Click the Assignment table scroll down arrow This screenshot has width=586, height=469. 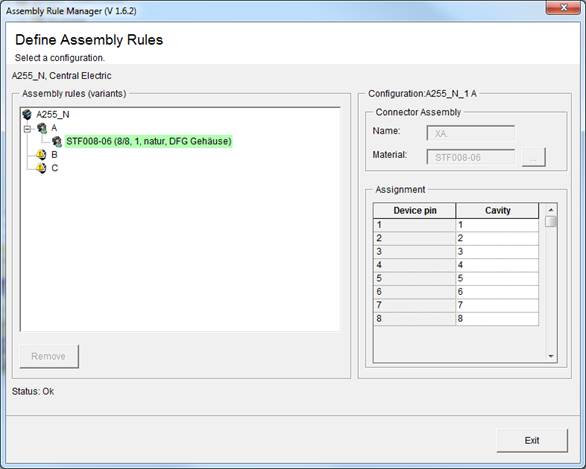(x=550, y=356)
